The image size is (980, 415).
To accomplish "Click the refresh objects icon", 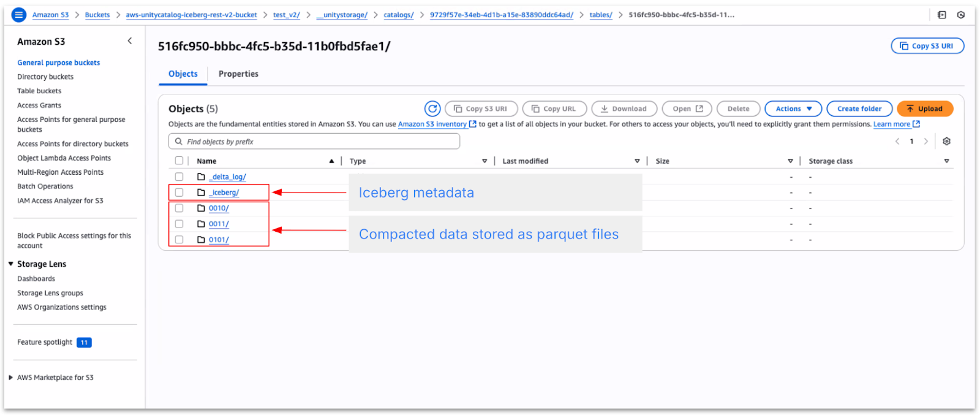I will click(x=432, y=109).
